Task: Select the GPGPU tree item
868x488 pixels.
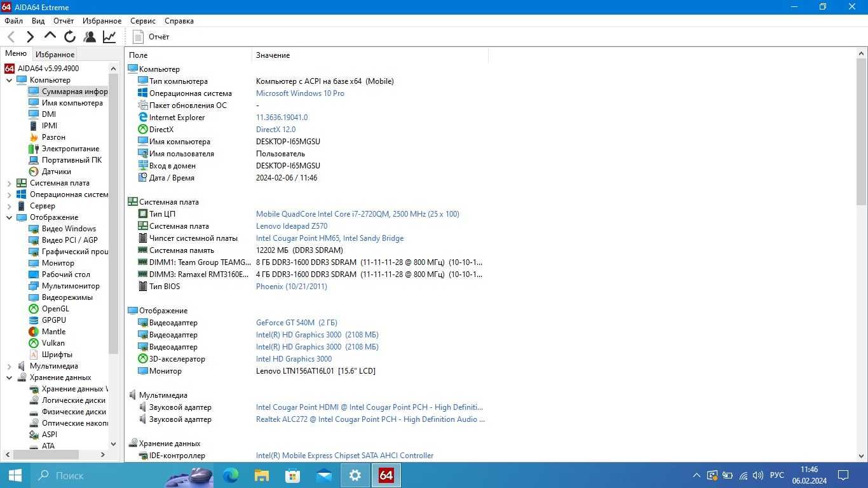Action: click(x=54, y=320)
